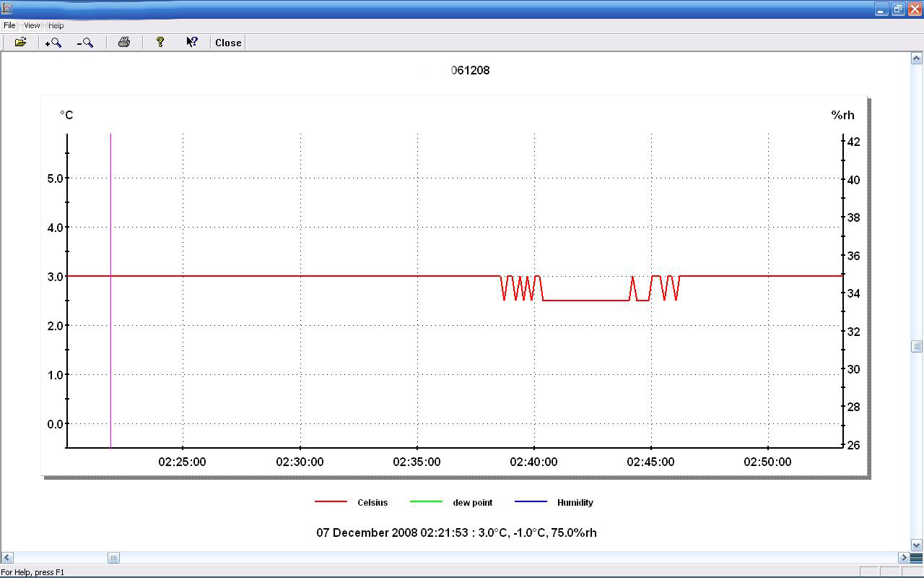Click the vertical scrollbar down arrow
924x578 pixels.
point(917,545)
